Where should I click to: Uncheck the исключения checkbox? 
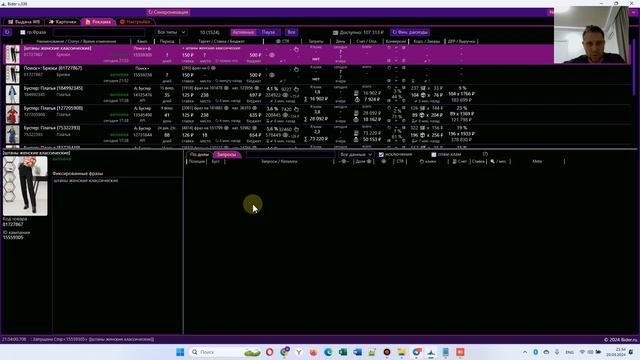tap(381, 155)
